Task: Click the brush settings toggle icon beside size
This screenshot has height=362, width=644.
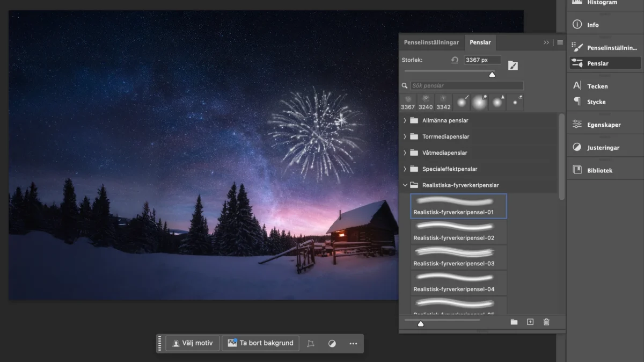Action: (x=513, y=66)
